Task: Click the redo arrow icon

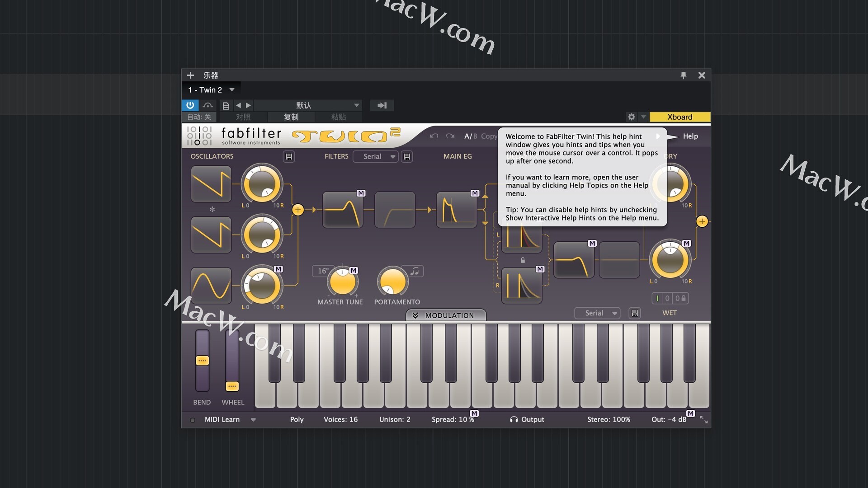Action: tap(450, 136)
